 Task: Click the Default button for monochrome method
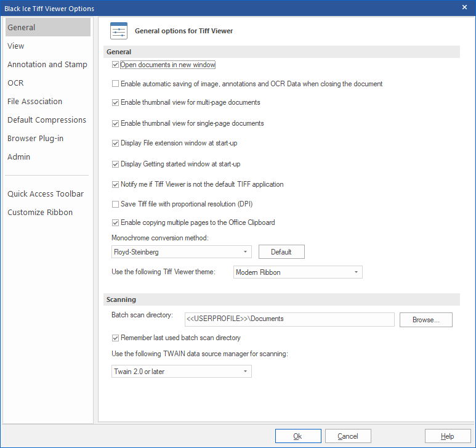281,252
